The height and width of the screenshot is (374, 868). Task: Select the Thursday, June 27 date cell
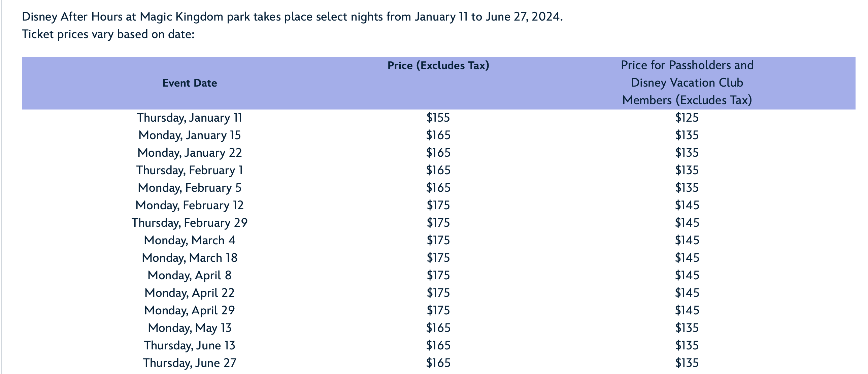tap(189, 363)
